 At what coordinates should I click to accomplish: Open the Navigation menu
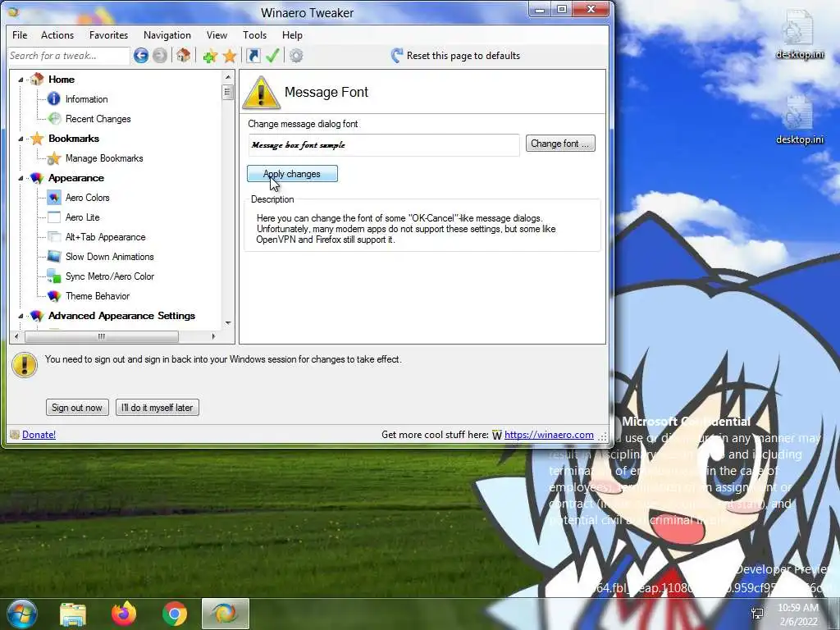pos(167,34)
